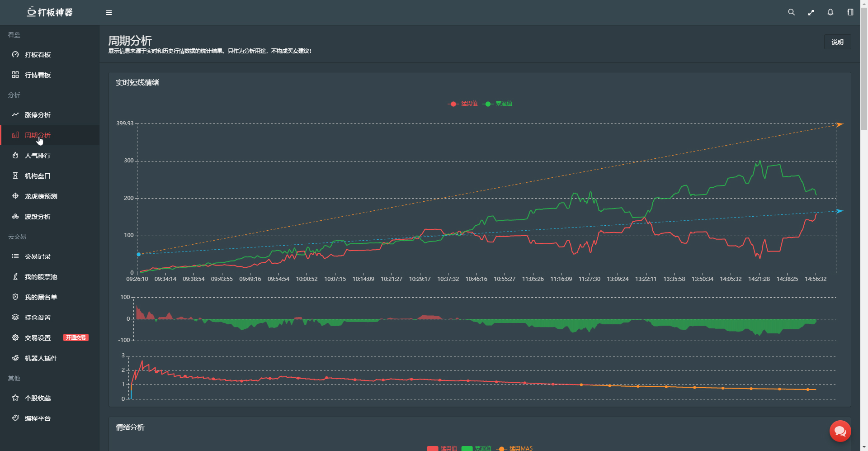This screenshot has width=868, height=451.
Task: Click the crosshair icon for 龙虎榜预测
Action: (15, 196)
